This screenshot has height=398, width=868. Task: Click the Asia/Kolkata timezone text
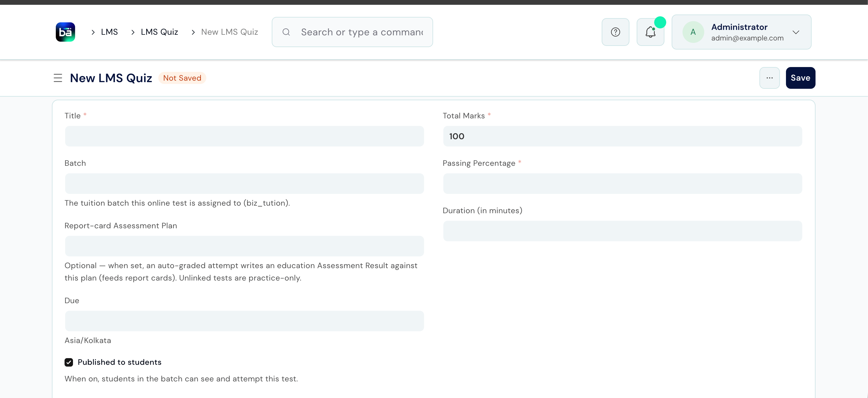pyautogui.click(x=87, y=340)
